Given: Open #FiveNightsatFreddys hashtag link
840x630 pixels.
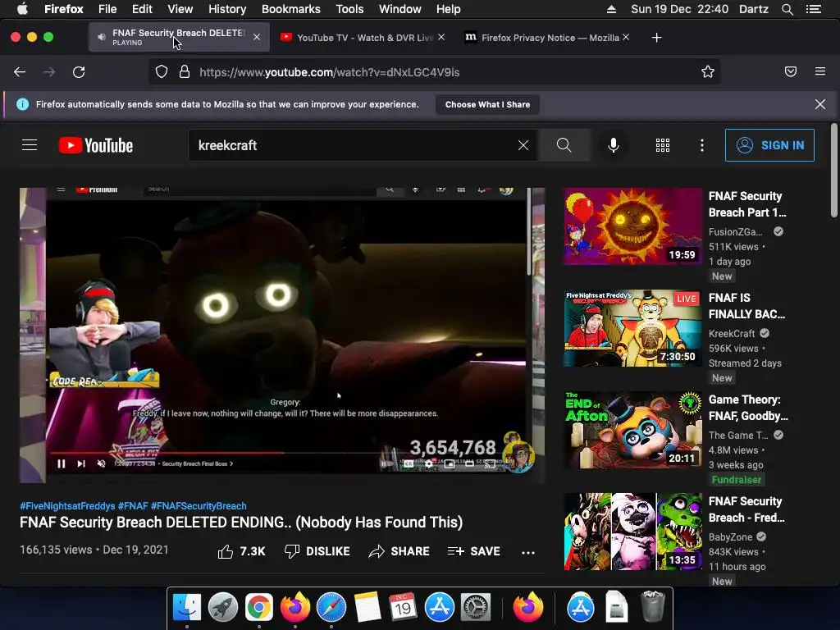Looking at the screenshot, I should point(67,505).
